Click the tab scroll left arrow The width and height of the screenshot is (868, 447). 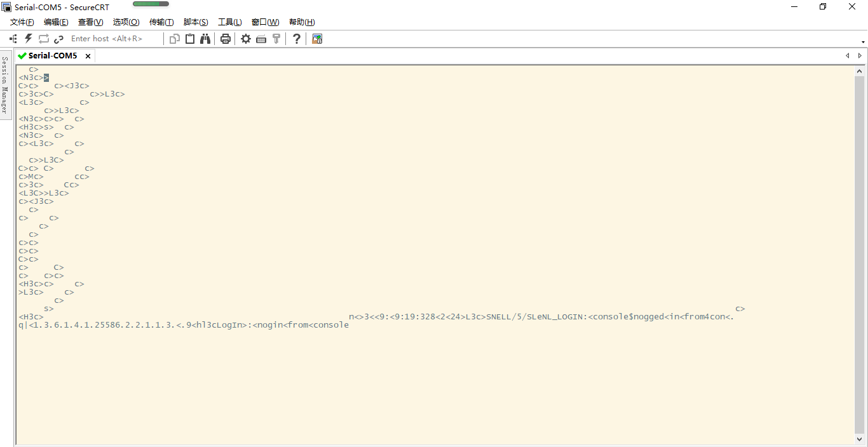[847, 56]
